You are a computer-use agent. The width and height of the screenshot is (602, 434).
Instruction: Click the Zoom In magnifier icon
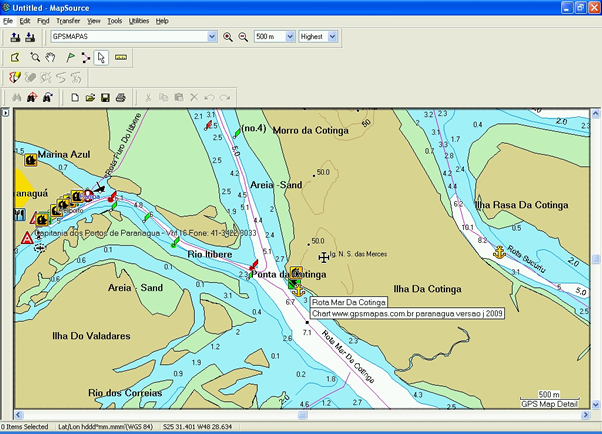(x=228, y=37)
